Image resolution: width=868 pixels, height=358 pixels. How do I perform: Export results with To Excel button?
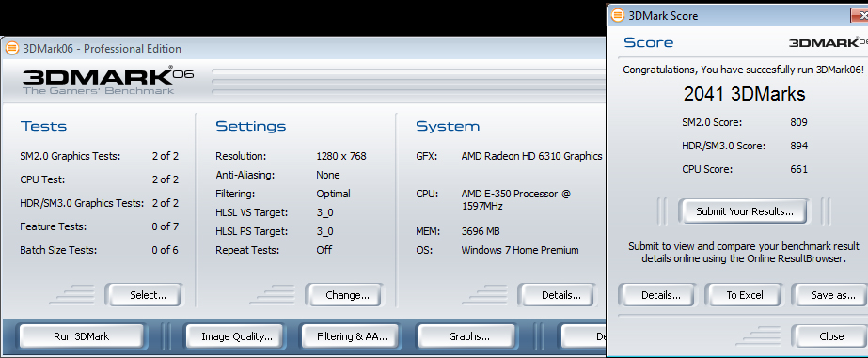point(745,295)
